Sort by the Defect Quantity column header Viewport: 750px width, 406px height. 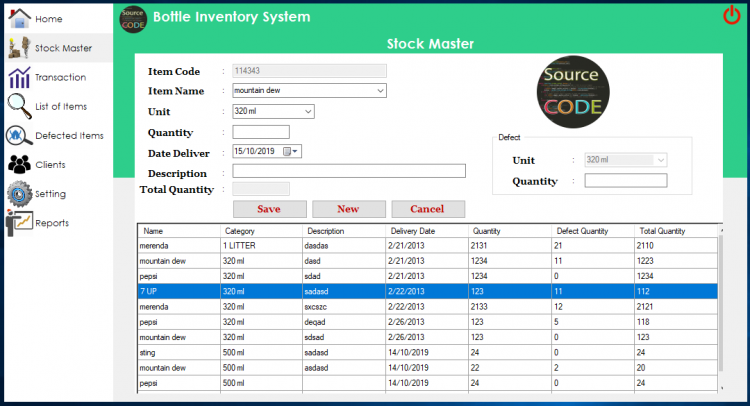(593, 231)
